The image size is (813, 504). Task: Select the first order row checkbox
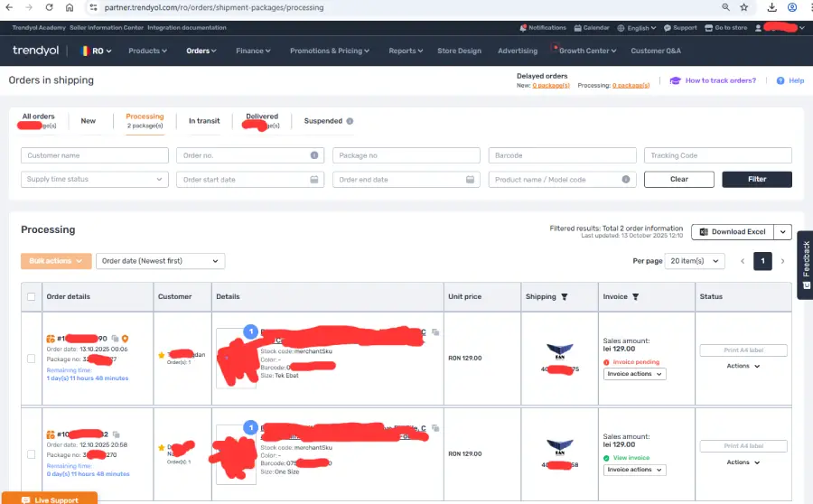(32, 359)
